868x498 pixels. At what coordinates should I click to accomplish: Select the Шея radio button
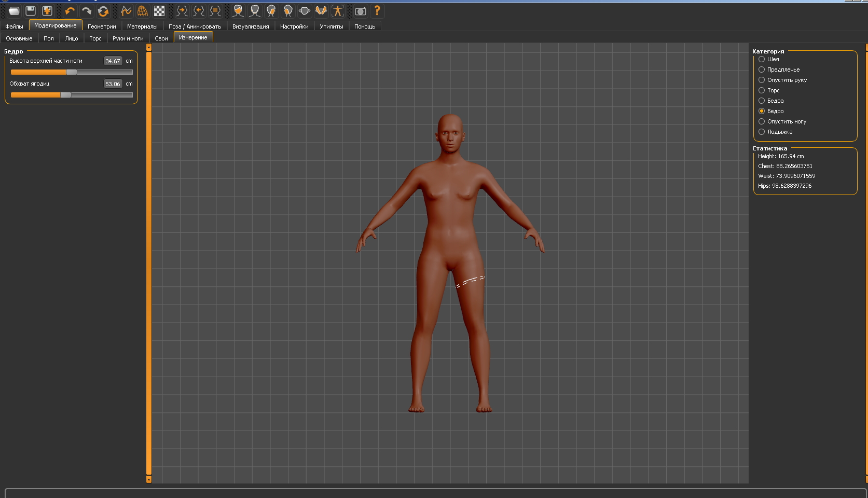click(762, 59)
